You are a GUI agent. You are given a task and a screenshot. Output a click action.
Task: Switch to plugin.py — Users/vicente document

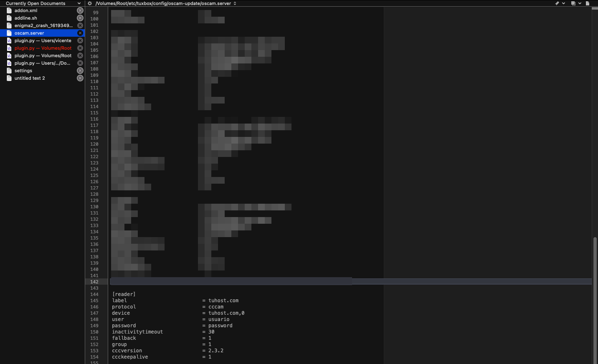pyautogui.click(x=43, y=40)
